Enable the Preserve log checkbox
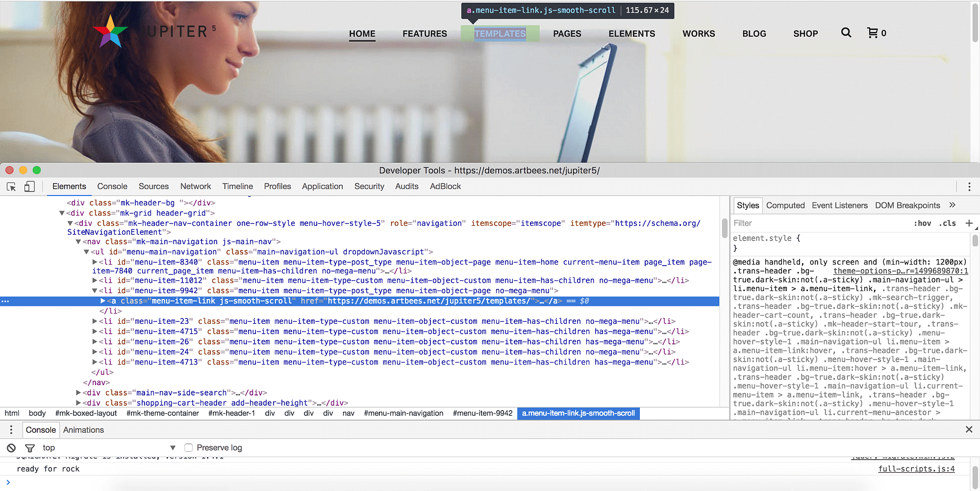Screen dimensions: 980x491 coord(188,448)
